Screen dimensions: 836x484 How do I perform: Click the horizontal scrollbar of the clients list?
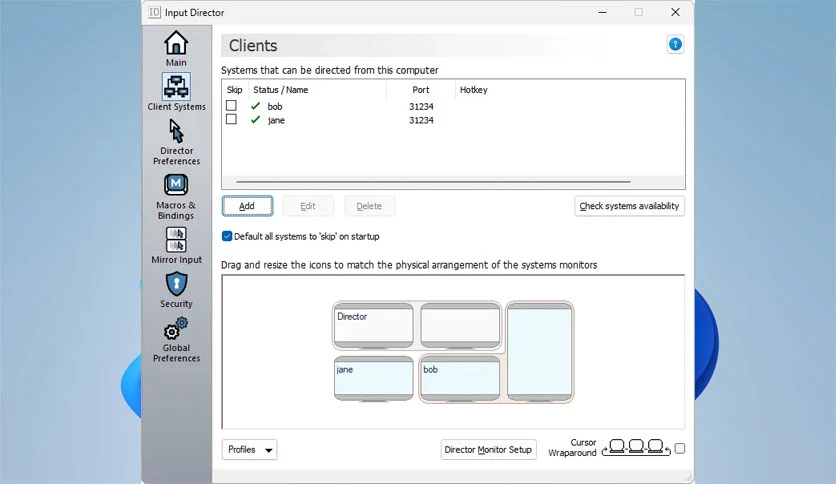(433, 182)
